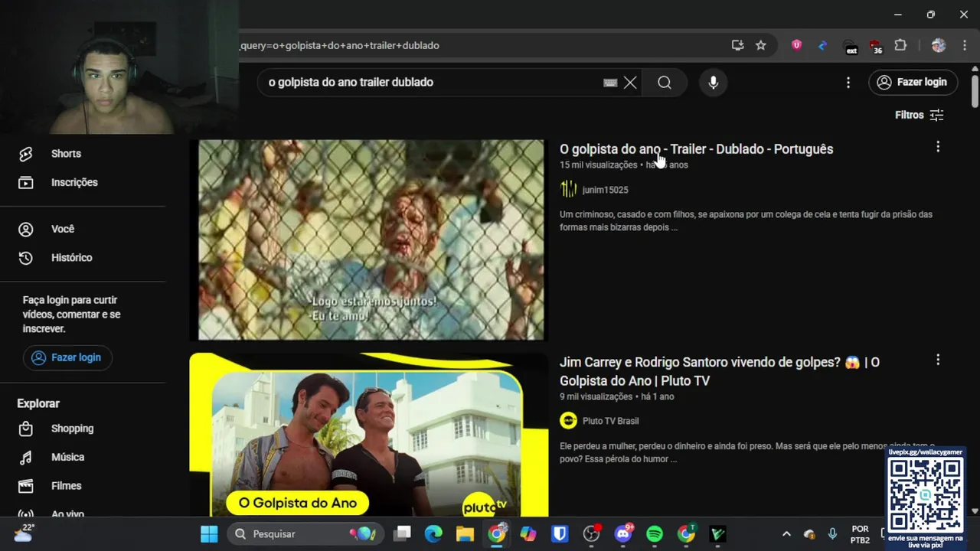980x551 pixels.
Task: Open more options for Pluto TV video
Action: click(938, 360)
